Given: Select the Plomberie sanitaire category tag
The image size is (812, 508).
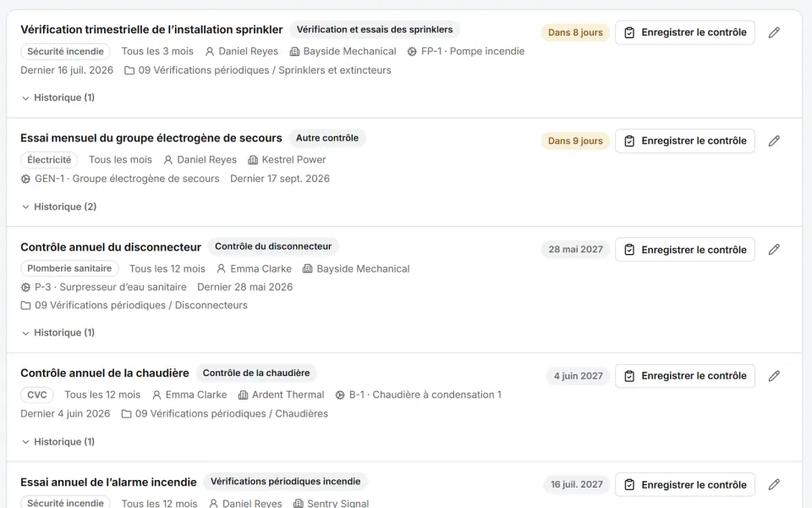Looking at the screenshot, I should 69,268.
